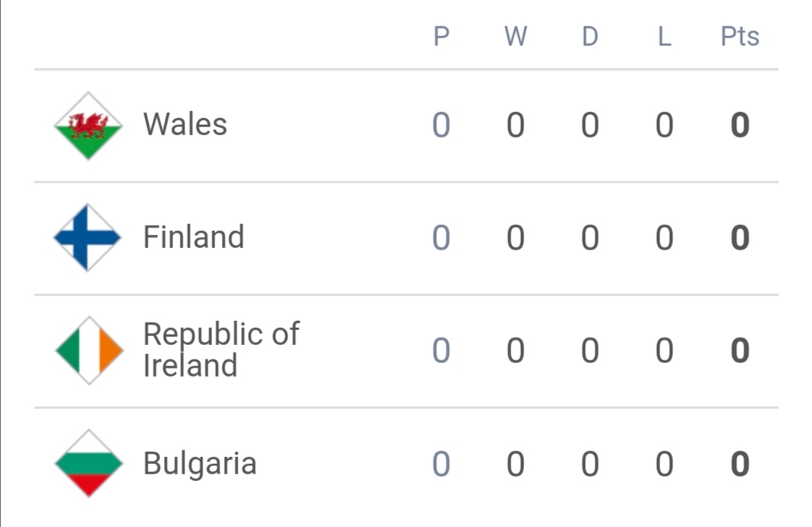Click the Wales dragon flag icon
The image size is (812, 527).
click(88, 126)
